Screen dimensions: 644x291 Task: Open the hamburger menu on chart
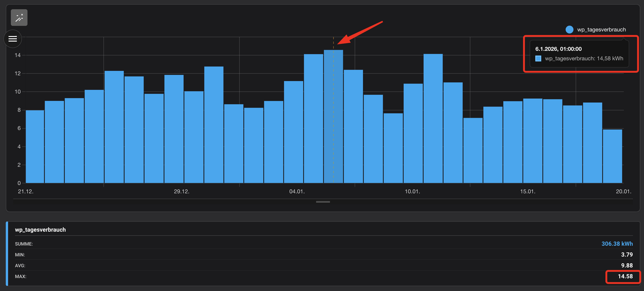(x=13, y=39)
